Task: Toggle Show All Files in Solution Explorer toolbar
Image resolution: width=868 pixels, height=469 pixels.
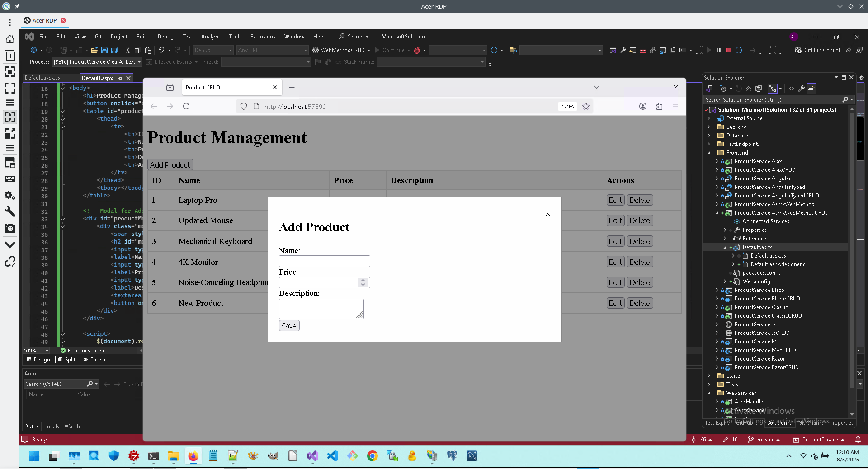Action: coord(759,89)
